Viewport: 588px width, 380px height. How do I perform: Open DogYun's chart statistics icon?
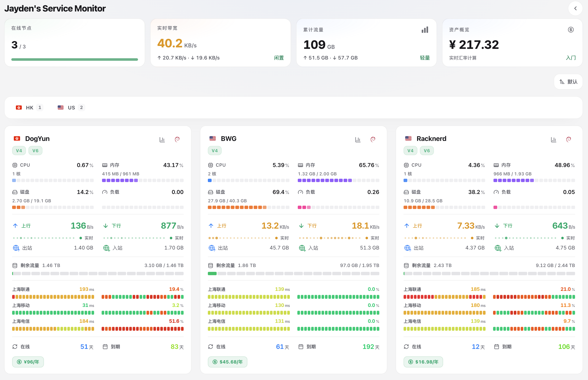[x=162, y=139]
